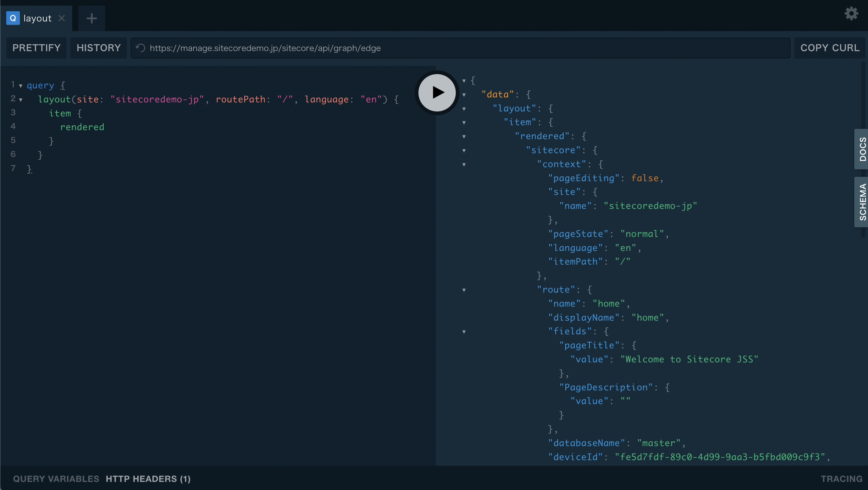Click the Q icon on layout tab

pyautogui.click(x=13, y=18)
